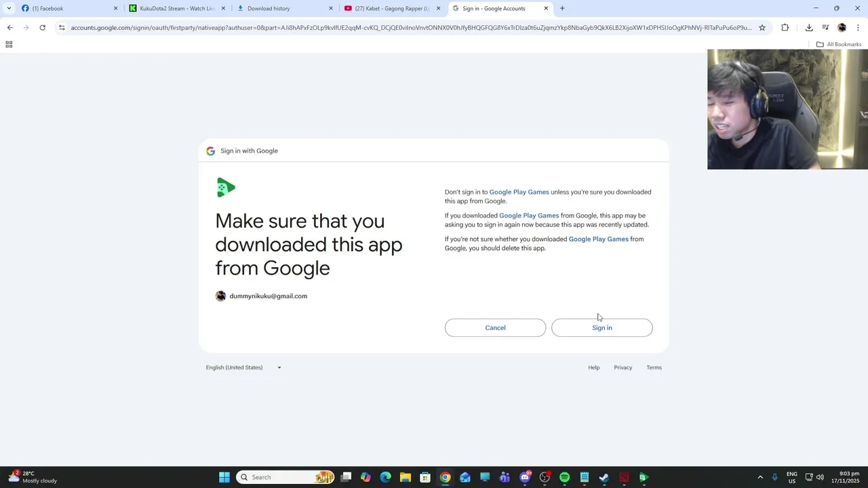Image resolution: width=868 pixels, height=488 pixels.
Task: Close the Facebook tab
Action: tap(115, 8)
